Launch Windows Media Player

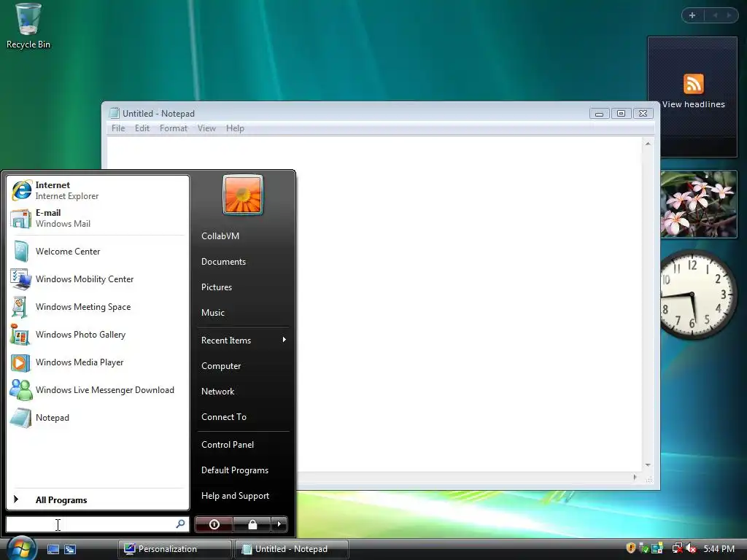click(98, 362)
